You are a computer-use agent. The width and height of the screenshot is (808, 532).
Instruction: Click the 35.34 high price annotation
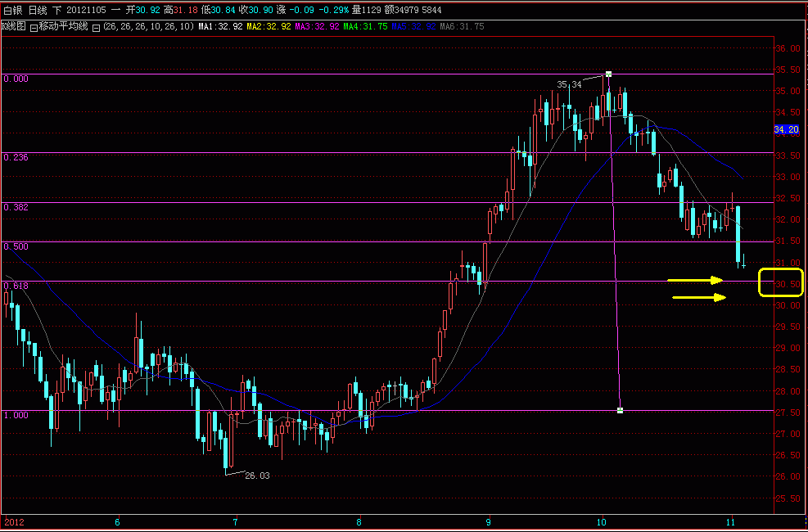point(569,84)
